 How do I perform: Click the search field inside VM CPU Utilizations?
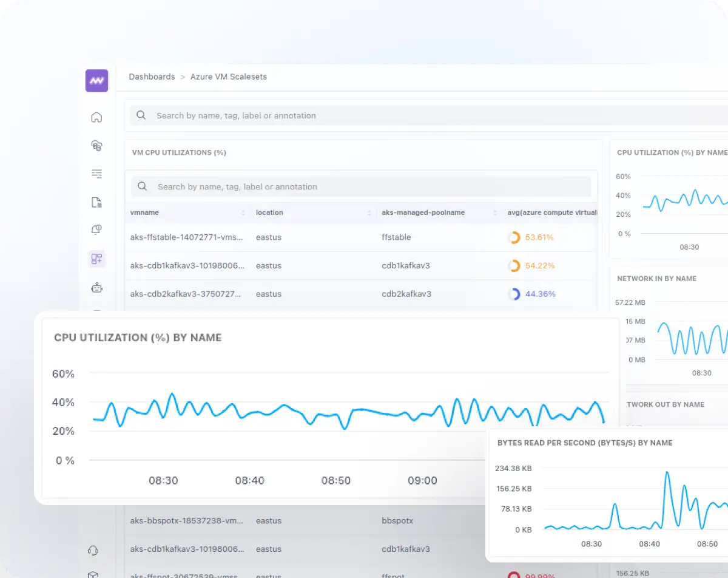click(364, 187)
